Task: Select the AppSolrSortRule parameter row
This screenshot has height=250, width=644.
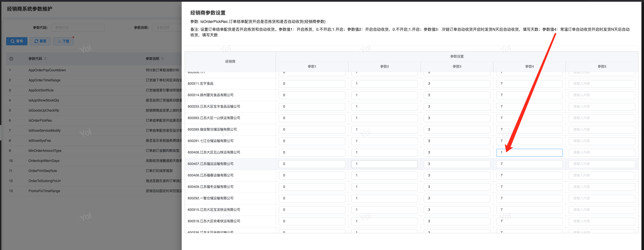Action: pos(94,90)
